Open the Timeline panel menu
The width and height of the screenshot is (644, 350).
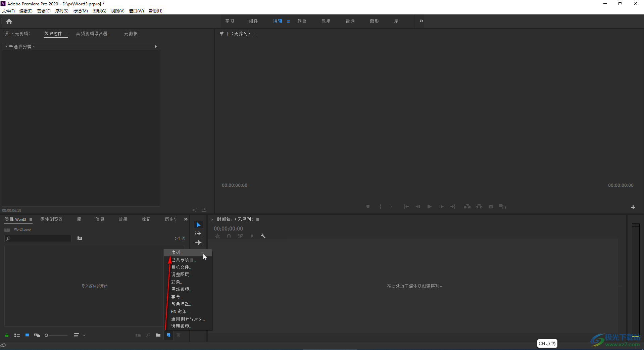point(258,219)
